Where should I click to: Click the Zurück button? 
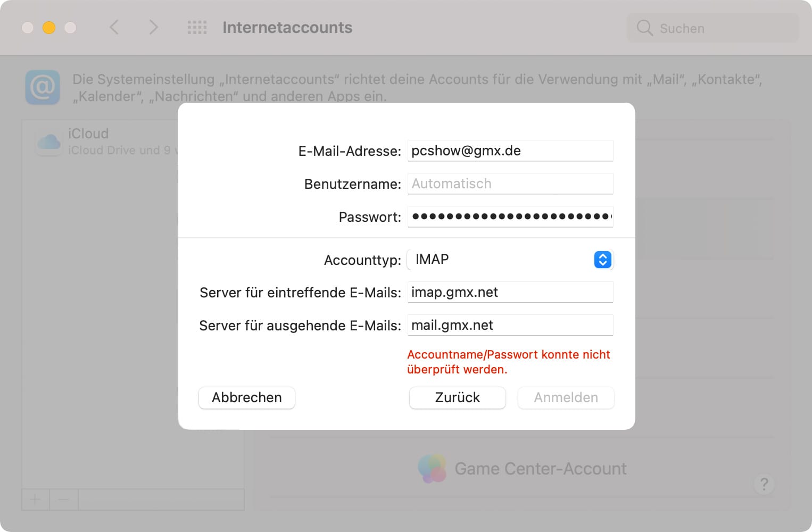point(458,397)
